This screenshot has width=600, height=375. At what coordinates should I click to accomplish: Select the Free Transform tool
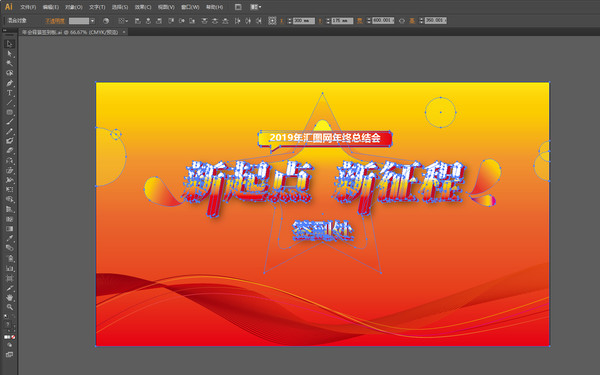tap(10, 189)
